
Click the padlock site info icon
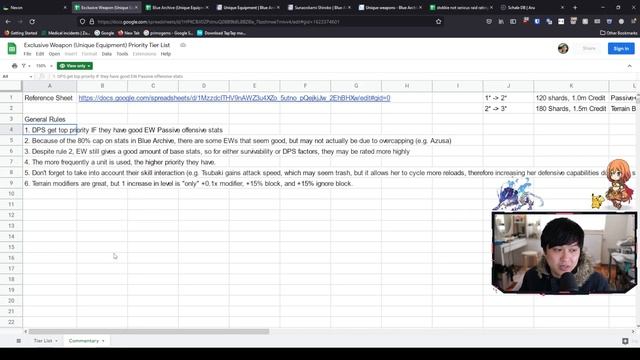click(91, 22)
